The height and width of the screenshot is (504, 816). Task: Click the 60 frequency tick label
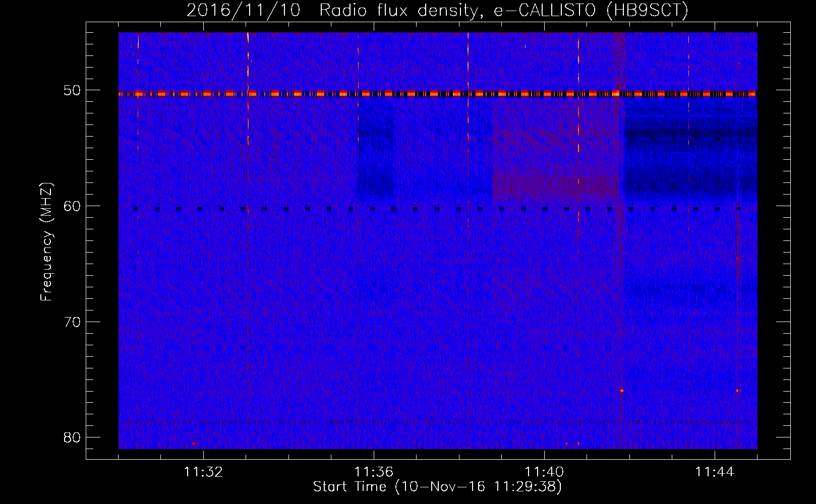72,206
